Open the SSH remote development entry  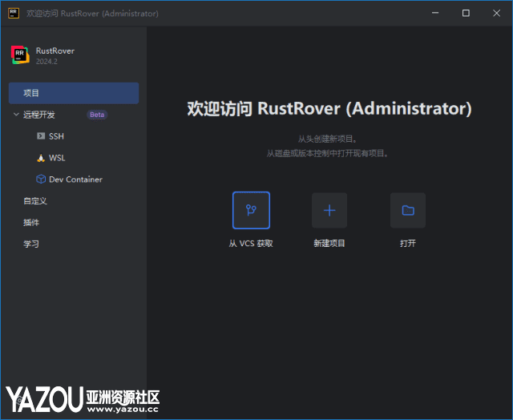tap(50, 136)
